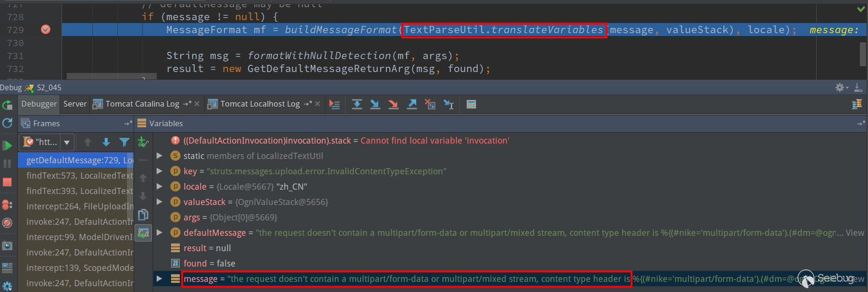Select frame getDefaultMessage:729

coord(76,160)
